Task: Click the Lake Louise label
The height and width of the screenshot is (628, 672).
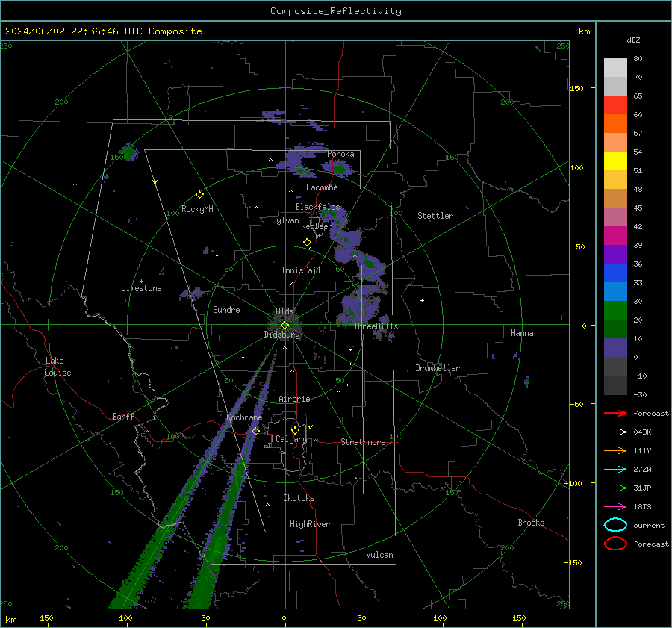Action: tap(57, 367)
